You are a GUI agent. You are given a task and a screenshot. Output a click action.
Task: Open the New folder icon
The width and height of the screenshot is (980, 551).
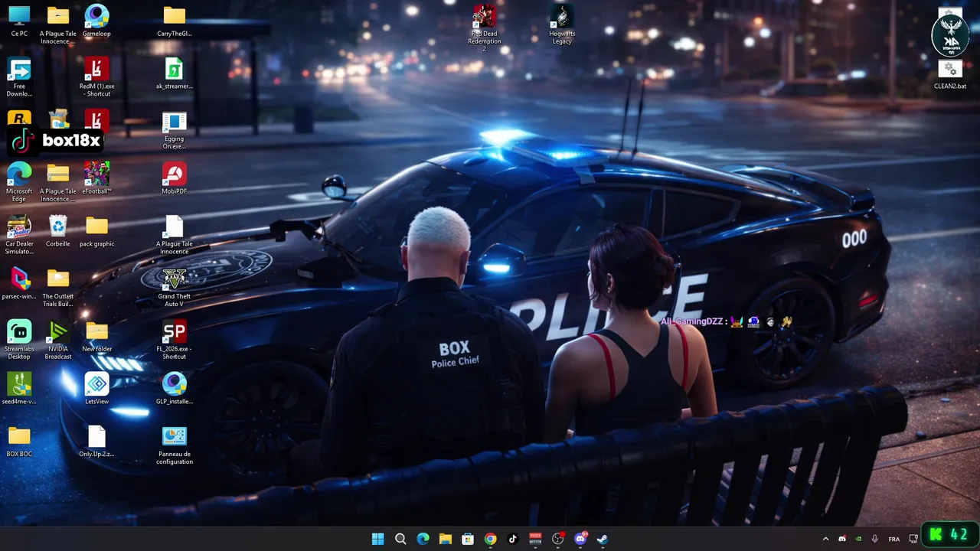pos(96,337)
